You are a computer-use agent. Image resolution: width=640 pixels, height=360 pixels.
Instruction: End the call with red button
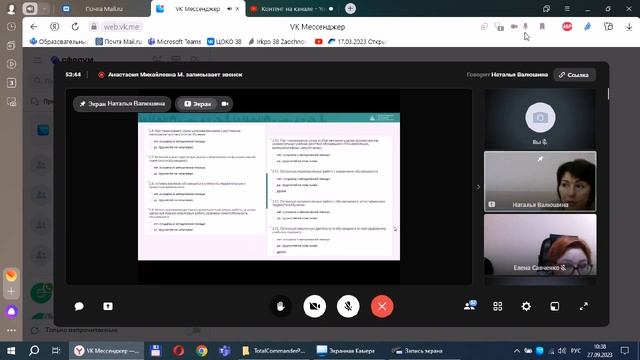pos(382,306)
